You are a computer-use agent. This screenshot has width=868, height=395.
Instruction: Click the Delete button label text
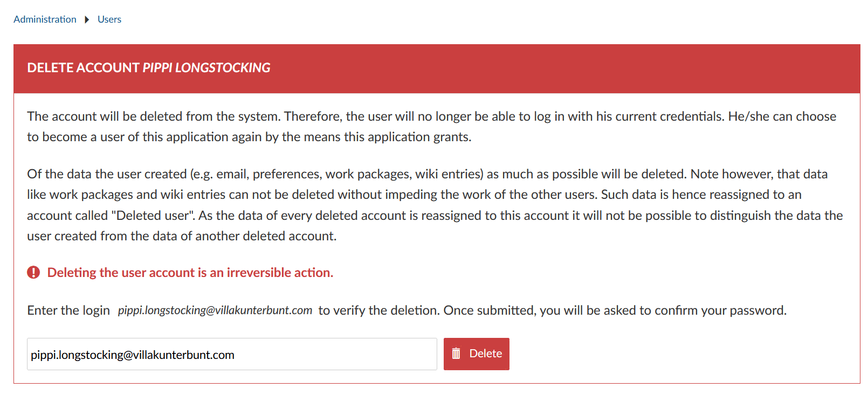click(x=485, y=354)
